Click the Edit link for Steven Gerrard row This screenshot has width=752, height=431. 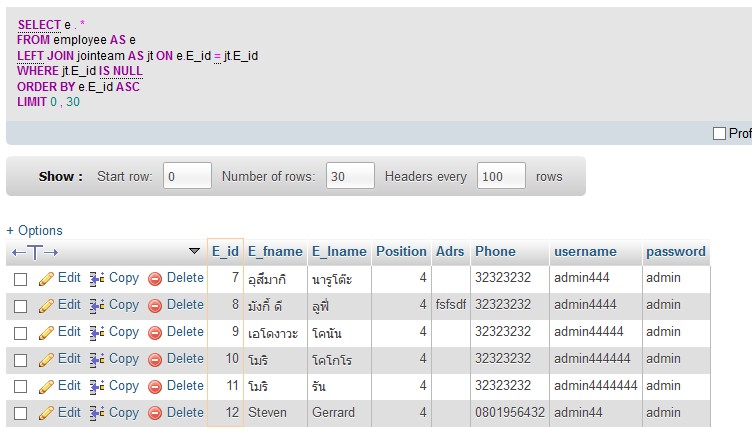coord(69,412)
